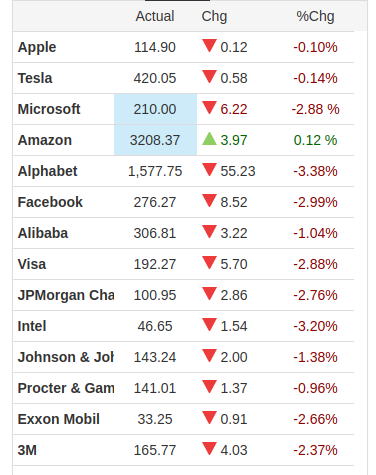Viewport: 376px width, 475px height.
Task: Open the Facebook stock link
Action: (50, 202)
